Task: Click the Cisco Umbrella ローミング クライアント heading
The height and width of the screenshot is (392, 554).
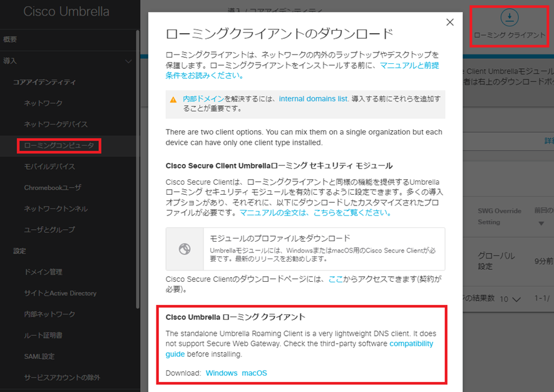Action: tap(235, 317)
